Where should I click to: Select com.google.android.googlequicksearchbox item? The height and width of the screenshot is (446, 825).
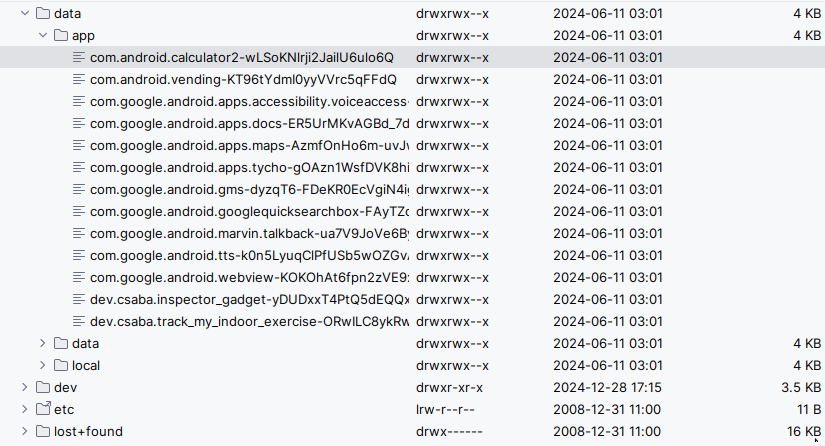coord(249,211)
